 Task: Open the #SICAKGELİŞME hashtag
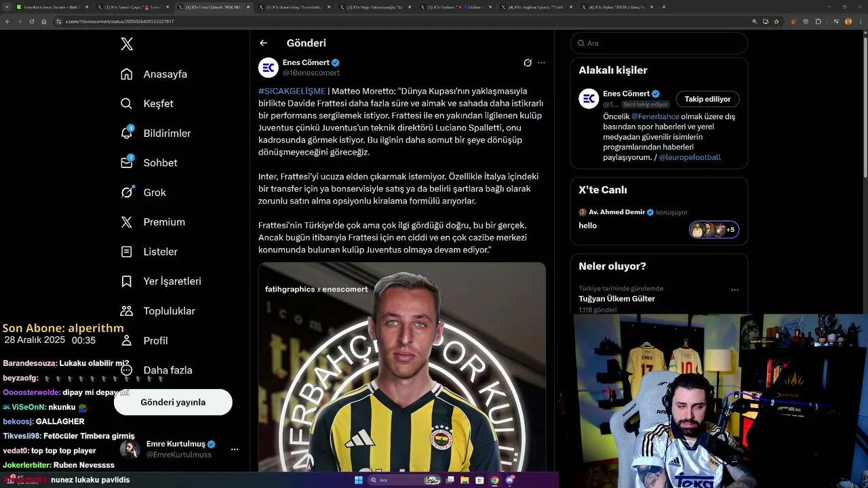(x=292, y=91)
